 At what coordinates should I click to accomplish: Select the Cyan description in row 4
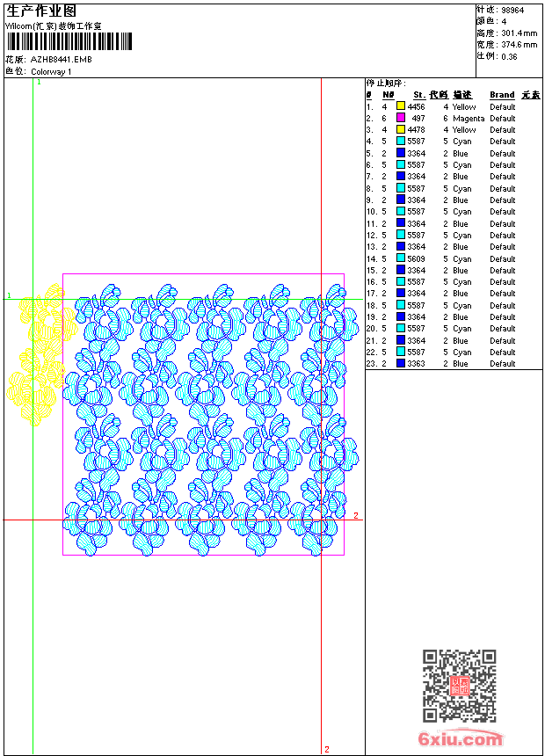tap(462, 142)
